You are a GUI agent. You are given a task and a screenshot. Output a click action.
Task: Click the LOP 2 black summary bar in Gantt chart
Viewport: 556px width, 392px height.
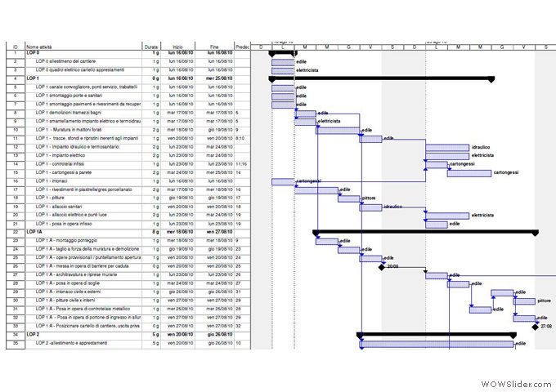437,335
